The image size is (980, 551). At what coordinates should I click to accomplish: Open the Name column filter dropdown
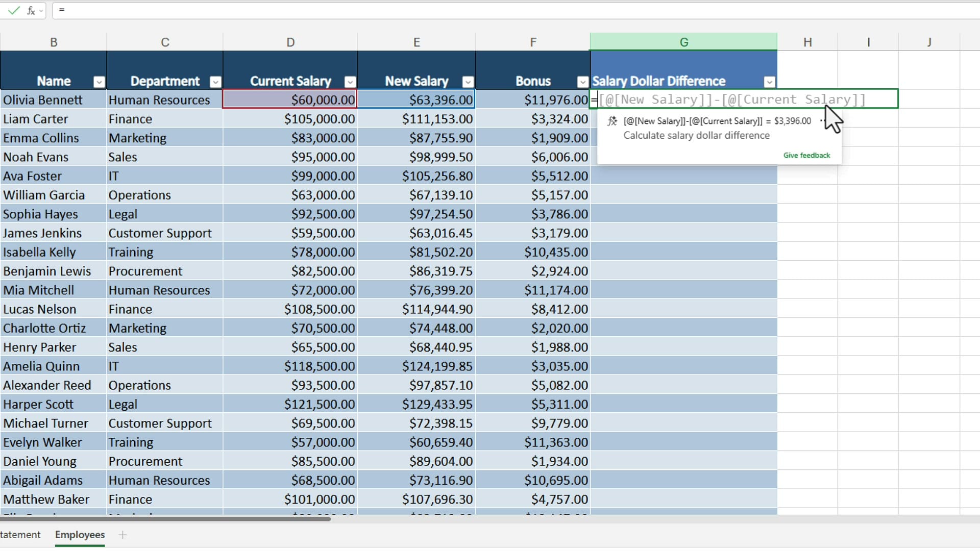pos(99,82)
